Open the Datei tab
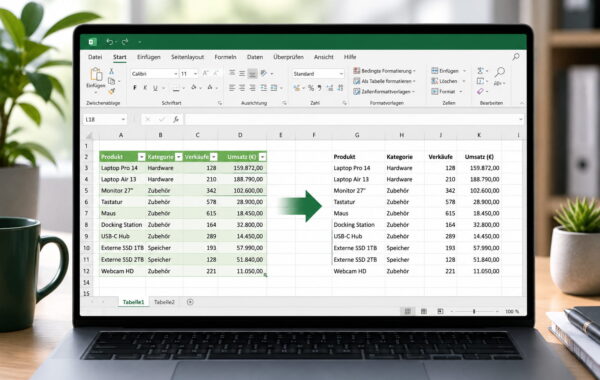Screen dimensions: 600x380 (95, 57)
